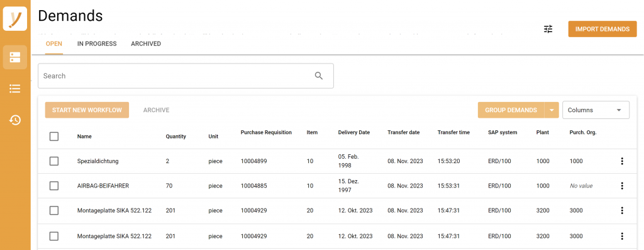Click the AIRBAG-BEIFAHRER name cell
This screenshot has width=644, height=250.
[x=103, y=186]
